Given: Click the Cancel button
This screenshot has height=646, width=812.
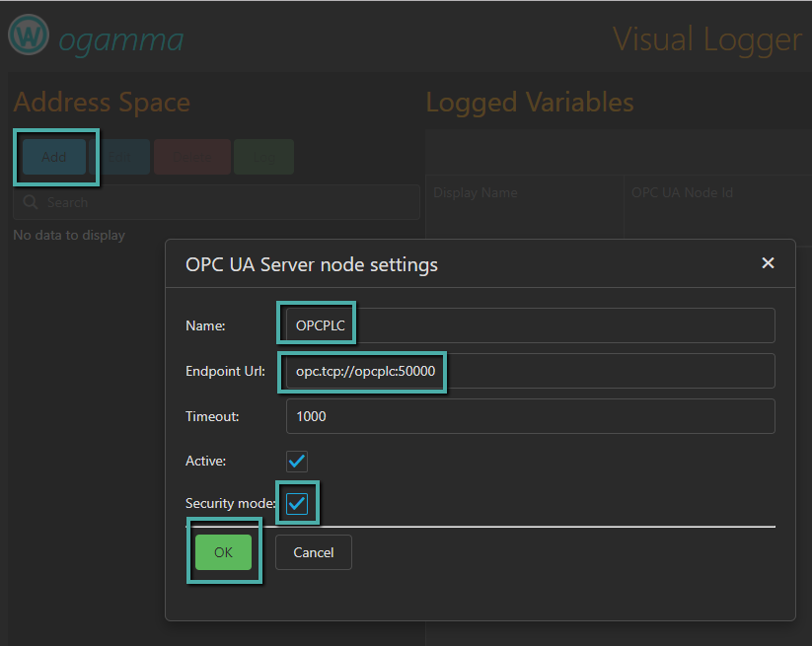Looking at the screenshot, I should tap(313, 552).
